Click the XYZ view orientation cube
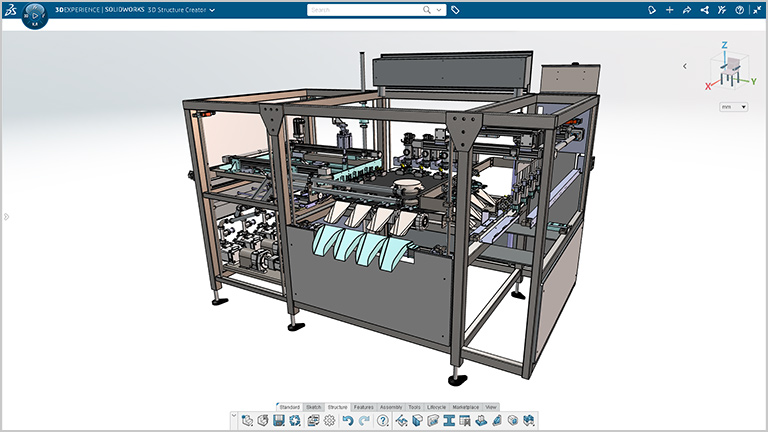The height and width of the screenshot is (432, 768). [726, 70]
